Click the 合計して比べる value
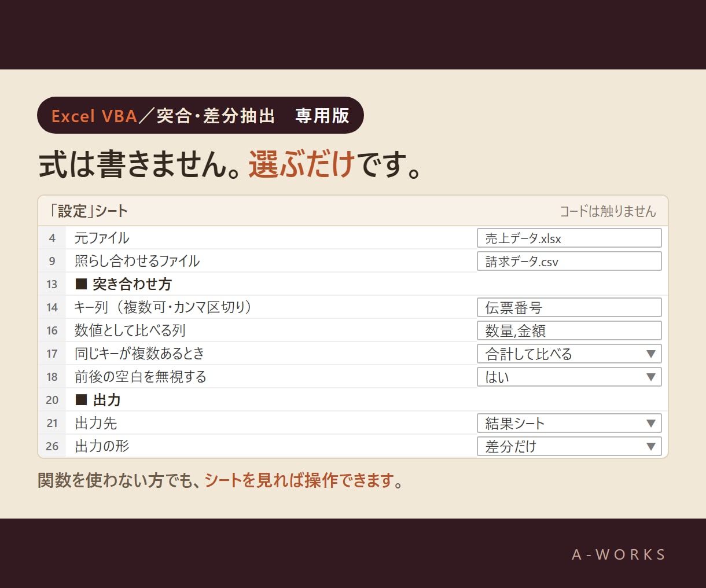Image resolution: width=706 pixels, height=588 pixels. pos(528,354)
